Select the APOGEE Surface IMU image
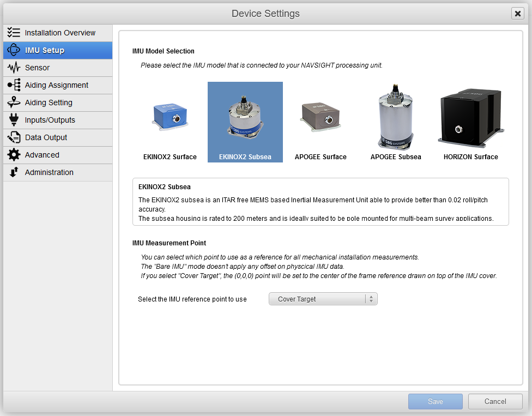 coord(321,117)
